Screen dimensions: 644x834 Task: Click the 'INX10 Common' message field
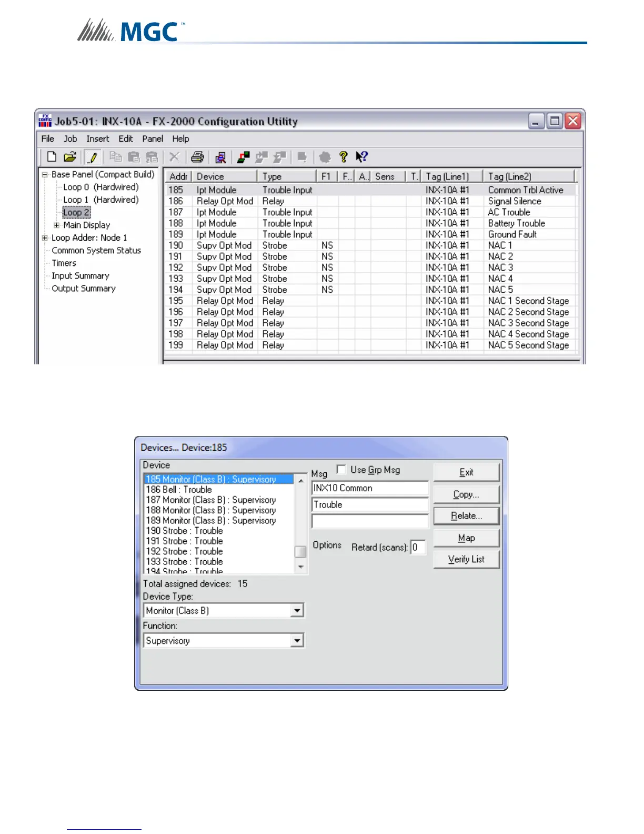(x=370, y=488)
